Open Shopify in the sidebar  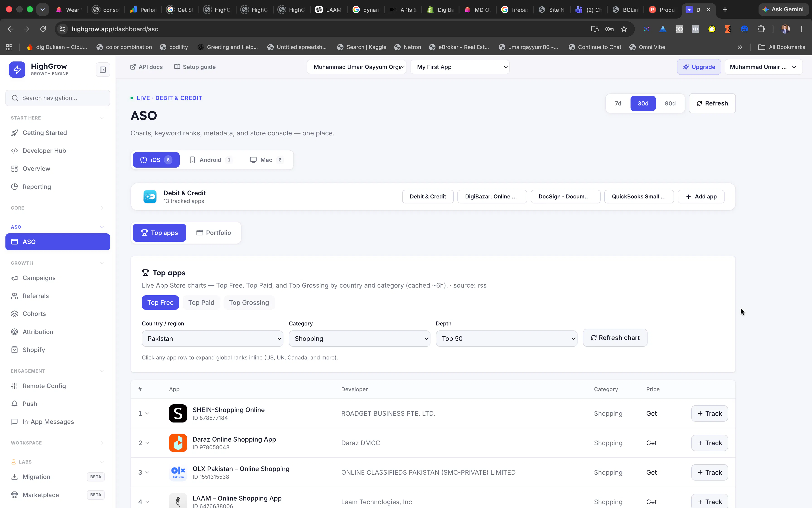point(58,350)
